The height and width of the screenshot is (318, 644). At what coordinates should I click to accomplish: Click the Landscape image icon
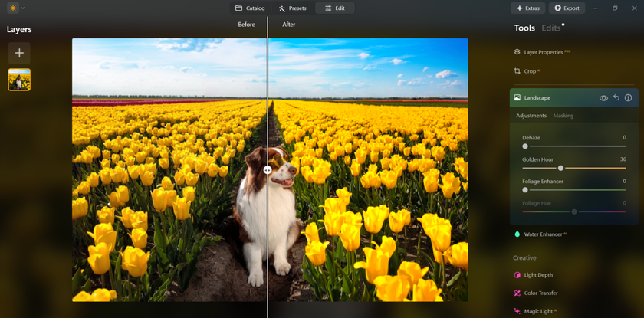pos(517,97)
